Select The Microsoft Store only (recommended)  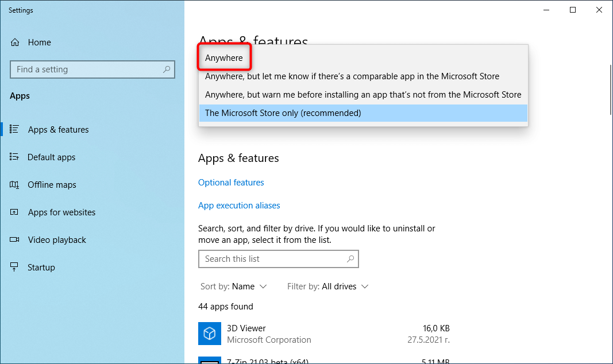363,113
